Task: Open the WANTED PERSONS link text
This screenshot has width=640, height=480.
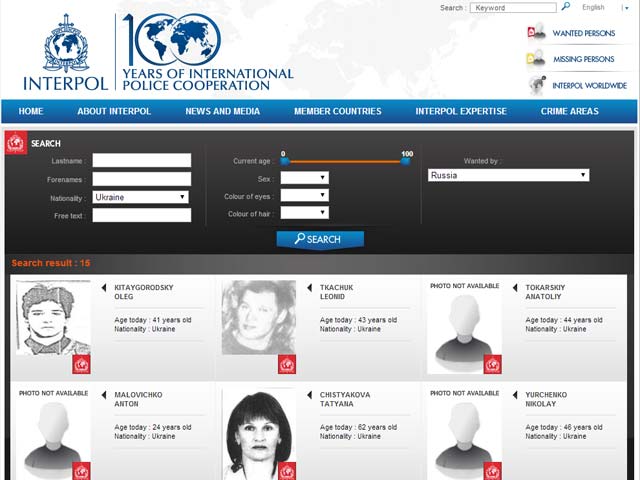Action: [x=584, y=33]
